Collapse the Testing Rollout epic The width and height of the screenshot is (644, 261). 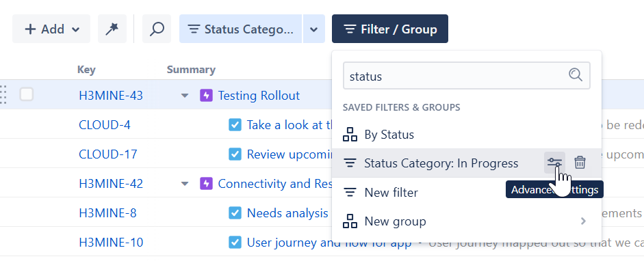pyautogui.click(x=185, y=96)
